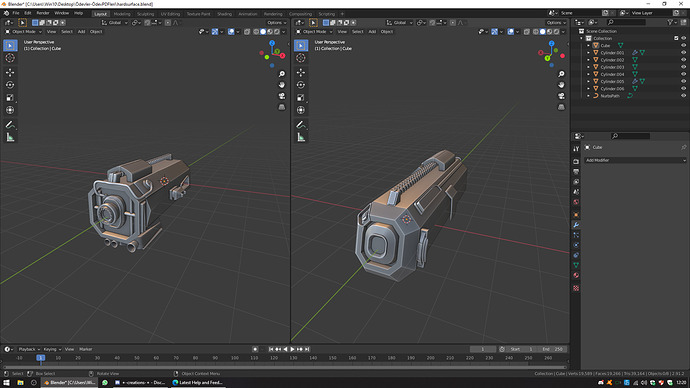Open the Playback menu in timeline

pyautogui.click(x=29, y=349)
